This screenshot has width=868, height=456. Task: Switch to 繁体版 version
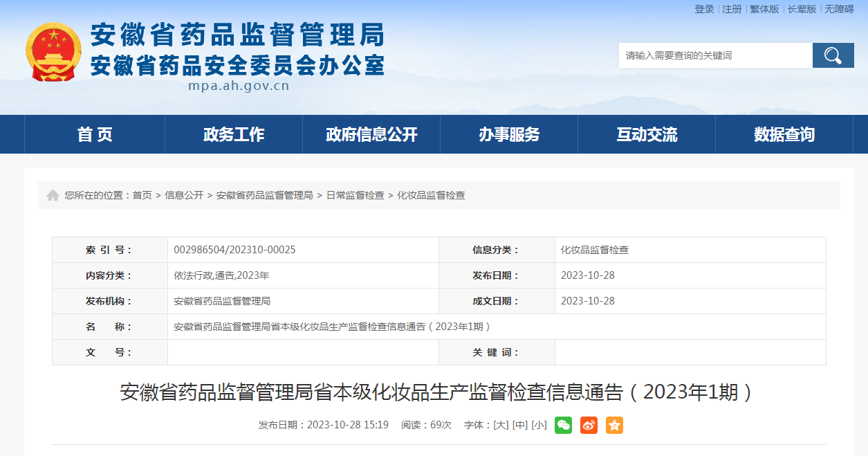click(x=764, y=9)
